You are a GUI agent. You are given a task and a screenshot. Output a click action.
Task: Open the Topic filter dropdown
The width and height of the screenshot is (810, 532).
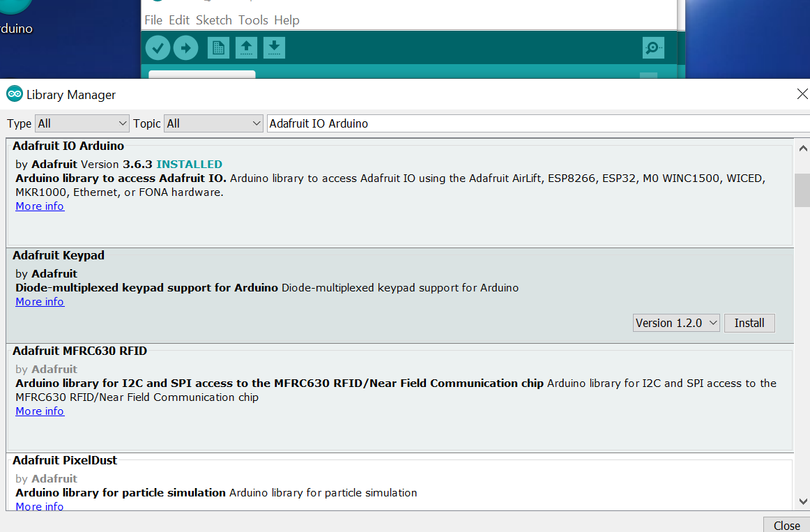click(213, 123)
